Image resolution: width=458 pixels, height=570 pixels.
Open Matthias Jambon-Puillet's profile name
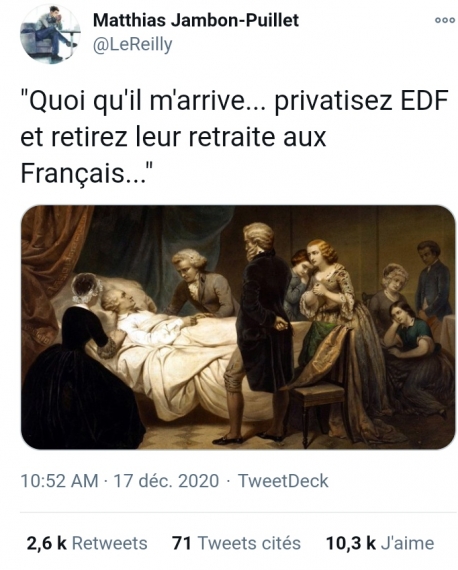point(196,20)
